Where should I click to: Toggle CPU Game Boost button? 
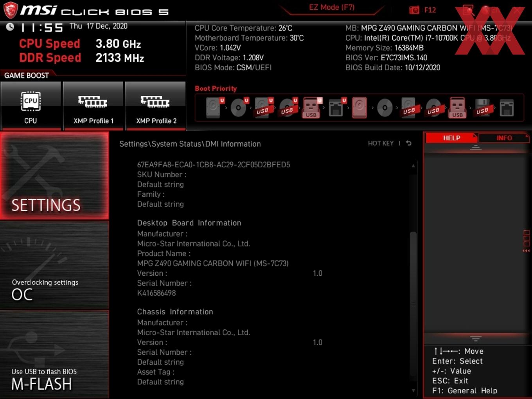pos(31,106)
